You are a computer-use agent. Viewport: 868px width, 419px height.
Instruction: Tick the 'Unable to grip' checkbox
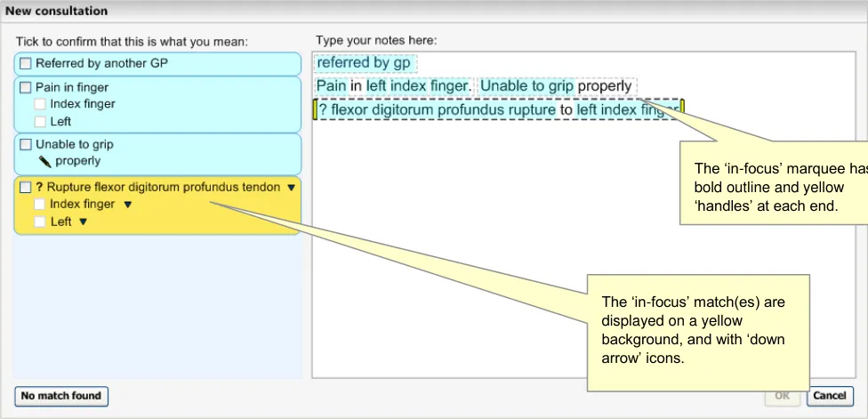[26, 144]
